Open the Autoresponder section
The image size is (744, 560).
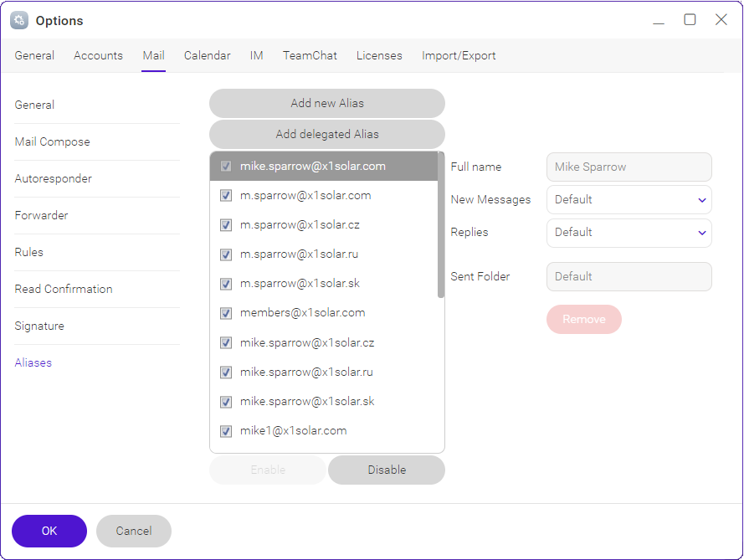click(x=54, y=178)
